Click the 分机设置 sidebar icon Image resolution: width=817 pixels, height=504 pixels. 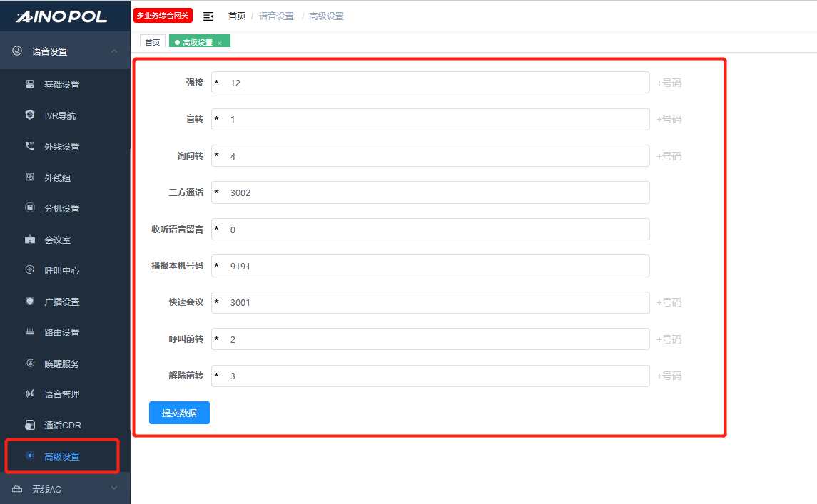coord(30,209)
